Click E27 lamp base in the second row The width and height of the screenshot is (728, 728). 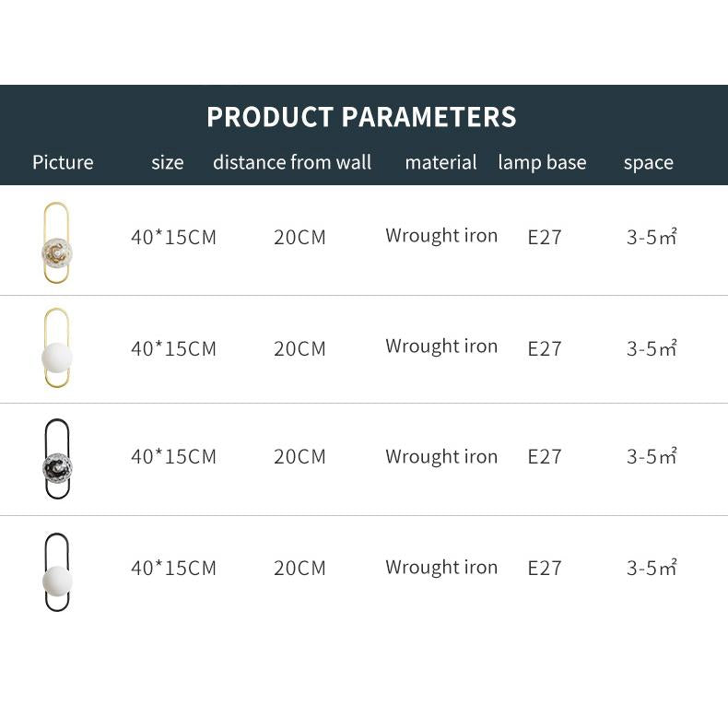tap(545, 349)
